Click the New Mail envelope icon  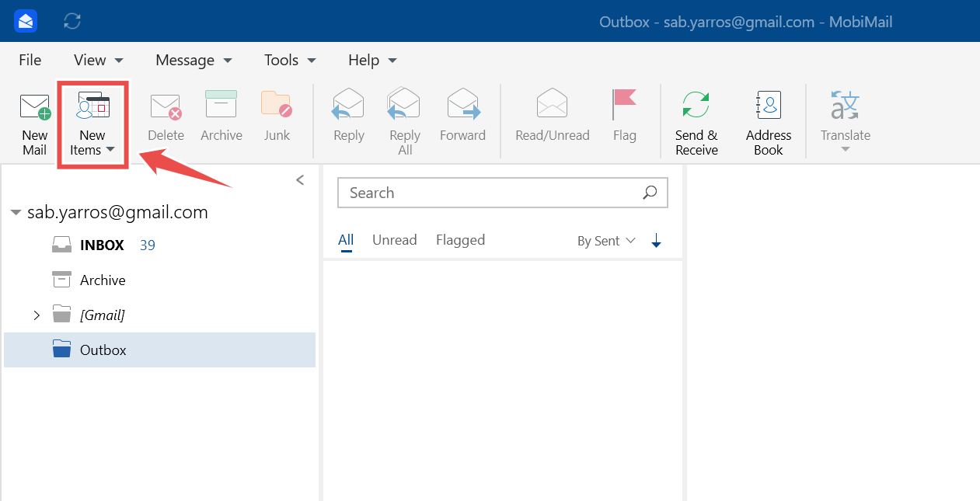coord(34,106)
